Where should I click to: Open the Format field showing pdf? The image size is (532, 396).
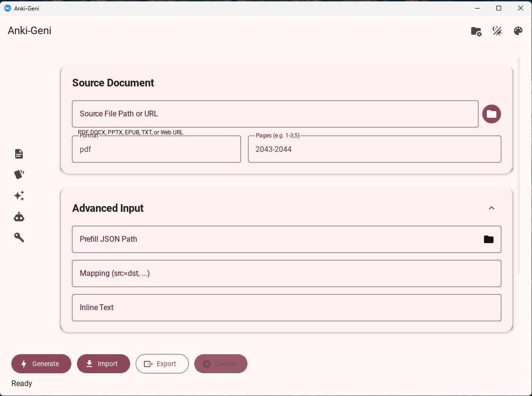coord(156,149)
